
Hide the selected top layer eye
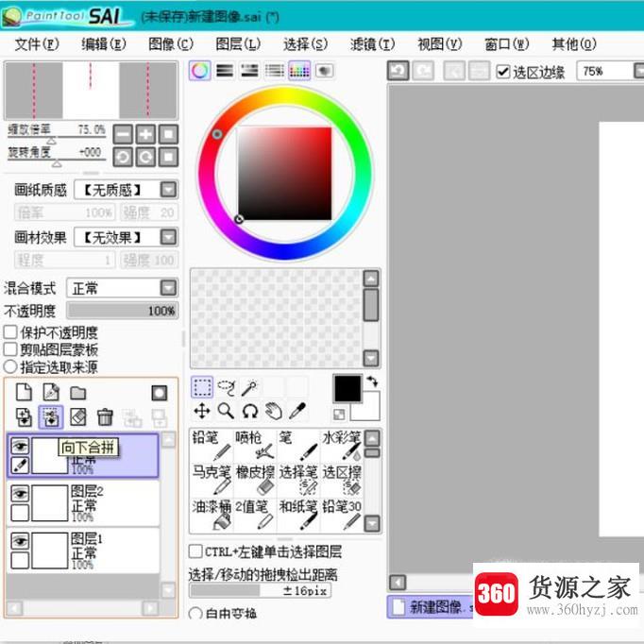[x=20, y=446]
